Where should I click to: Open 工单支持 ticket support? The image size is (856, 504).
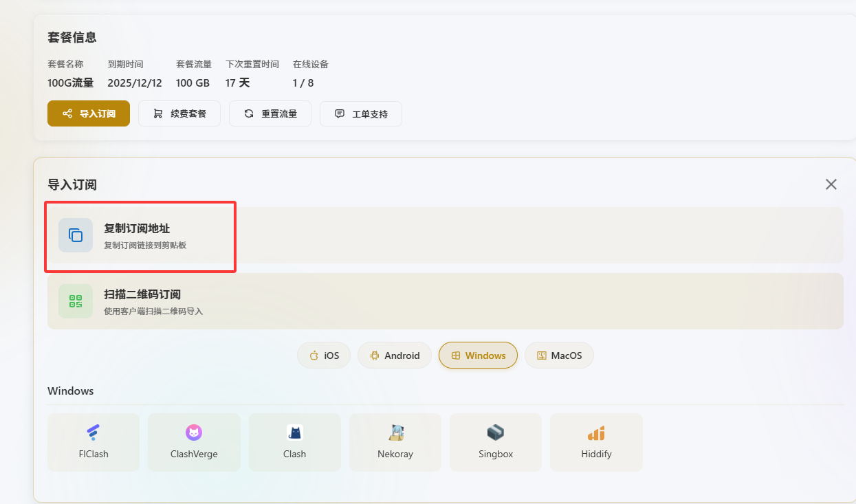[x=361, y=113]
